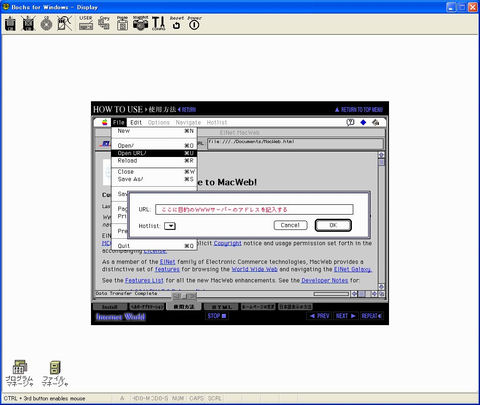Click the Copy icon in Bochs toolbar
Viewport: 480px width, 405px height.
[104, 23]
